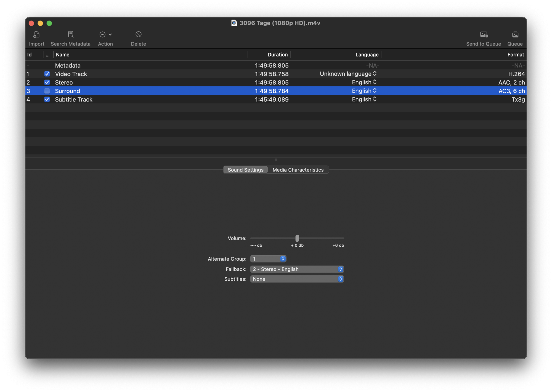
Task: Click the Import toolbar icon
Action: (x=36, y=35)
